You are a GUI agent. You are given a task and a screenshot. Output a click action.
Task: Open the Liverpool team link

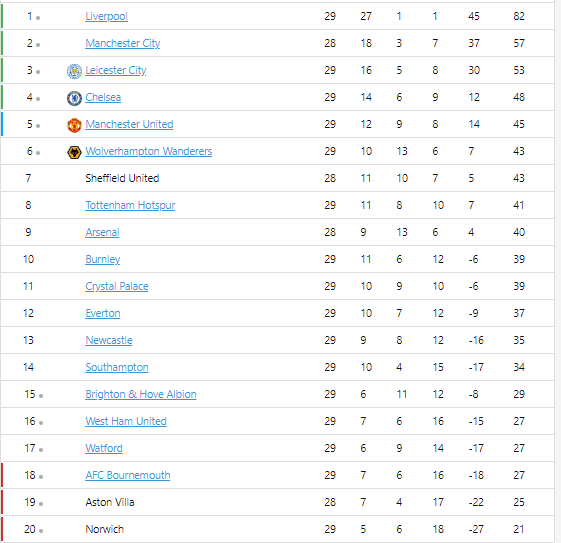106,16
